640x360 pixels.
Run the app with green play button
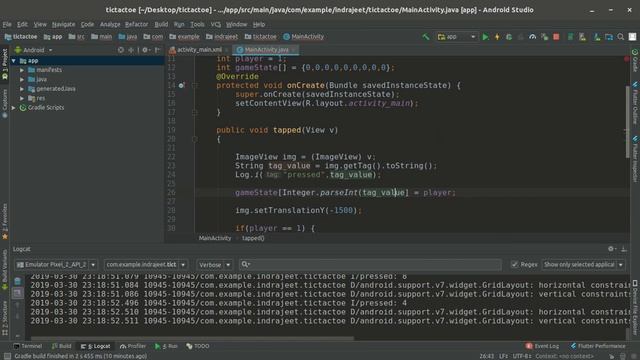click(485, 37)
